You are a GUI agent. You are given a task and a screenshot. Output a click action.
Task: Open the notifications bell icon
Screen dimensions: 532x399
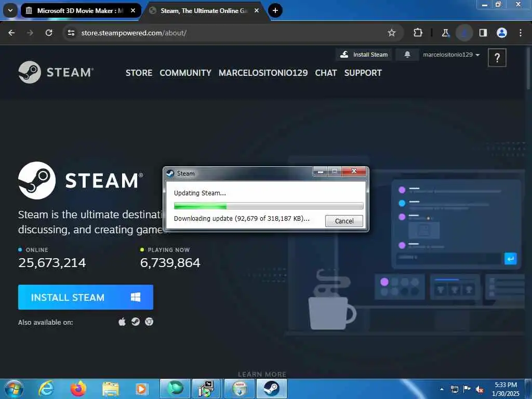coord(407,55)
